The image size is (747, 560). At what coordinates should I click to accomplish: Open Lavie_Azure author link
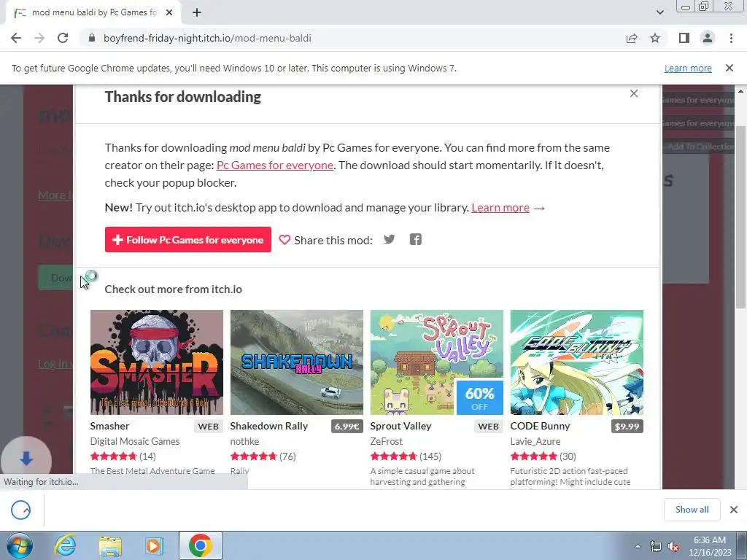pos(535,441)
